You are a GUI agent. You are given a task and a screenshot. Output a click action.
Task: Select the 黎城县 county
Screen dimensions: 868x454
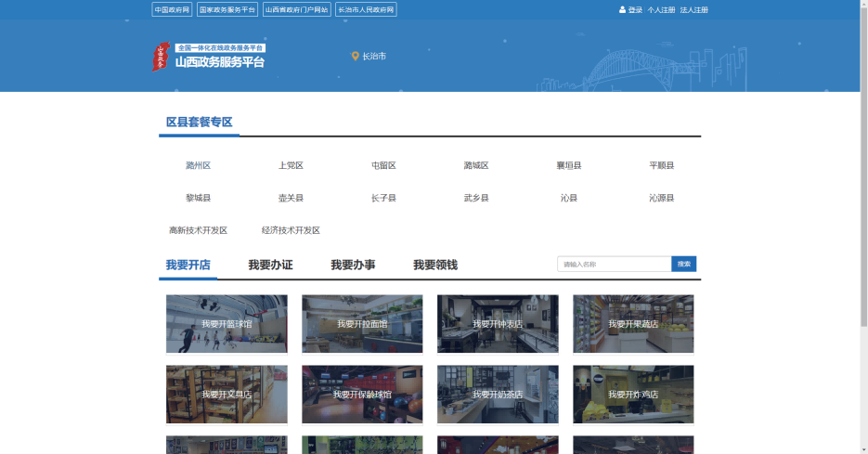(198, 198)
